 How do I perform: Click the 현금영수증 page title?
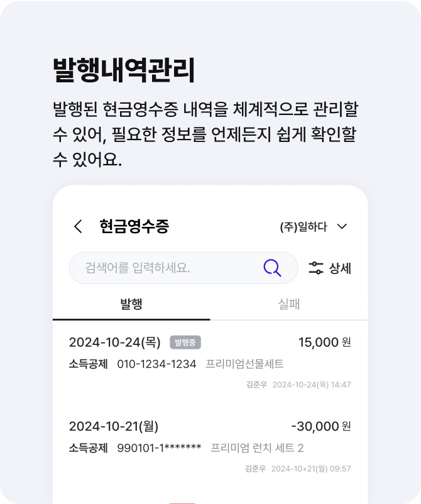134,226
